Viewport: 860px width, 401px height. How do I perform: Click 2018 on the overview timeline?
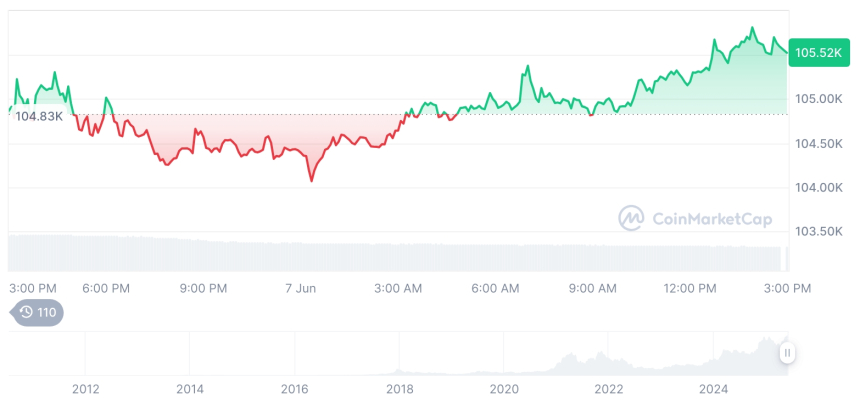(x=399, y=388)
